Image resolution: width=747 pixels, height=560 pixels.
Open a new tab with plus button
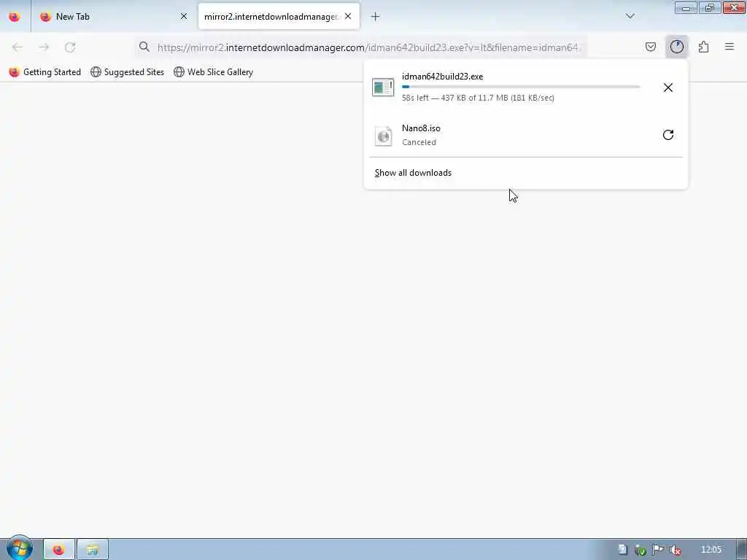click(376, 17)
